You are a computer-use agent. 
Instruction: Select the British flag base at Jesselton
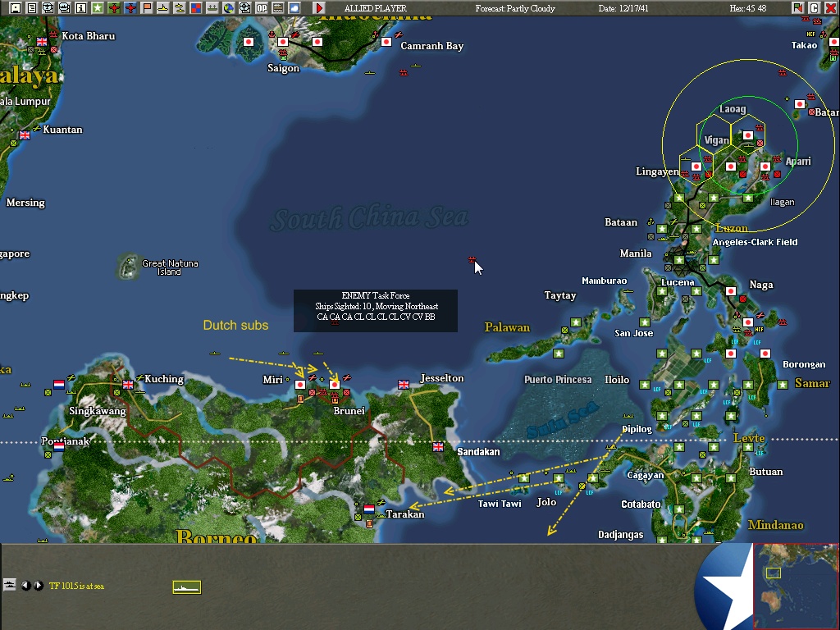pyautogui.click(x=404, y=385)
